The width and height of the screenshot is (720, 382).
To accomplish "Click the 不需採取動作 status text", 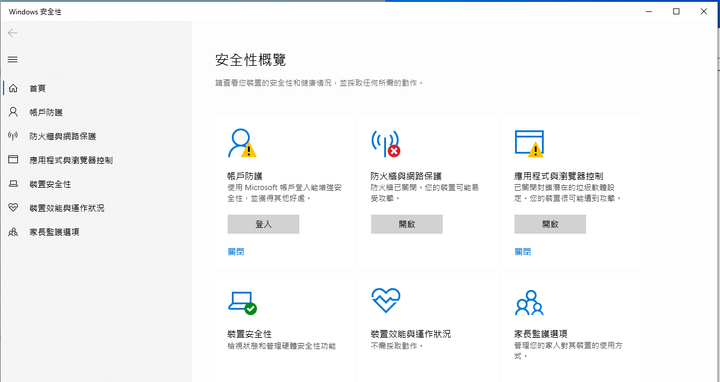I will pyautogui.click(x=396, y=346).
